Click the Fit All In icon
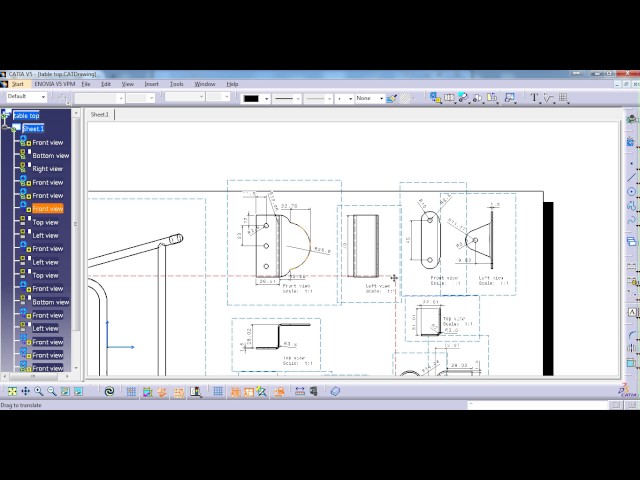Screen dimensions: 640x480 [12, 391]
